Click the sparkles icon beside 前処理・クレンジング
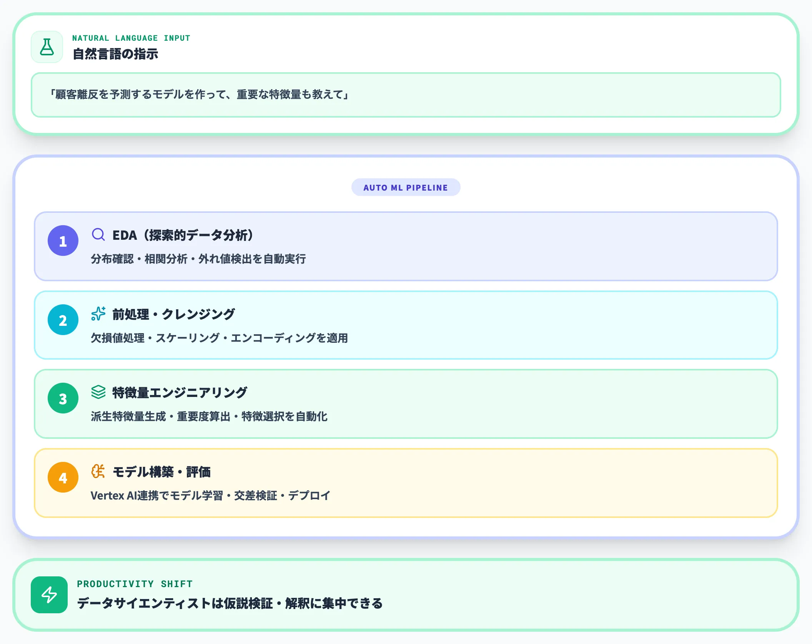The image size is (812, 644). (98, 314)
